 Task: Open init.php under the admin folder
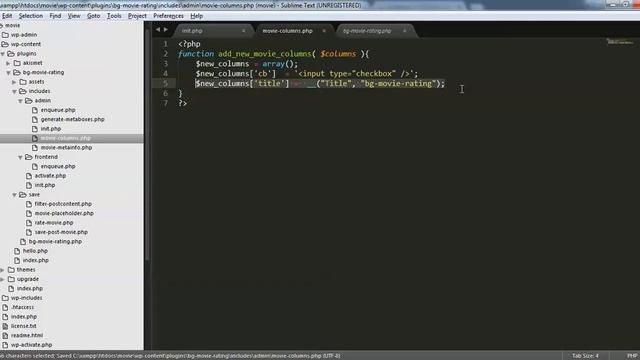click(51, 129)
